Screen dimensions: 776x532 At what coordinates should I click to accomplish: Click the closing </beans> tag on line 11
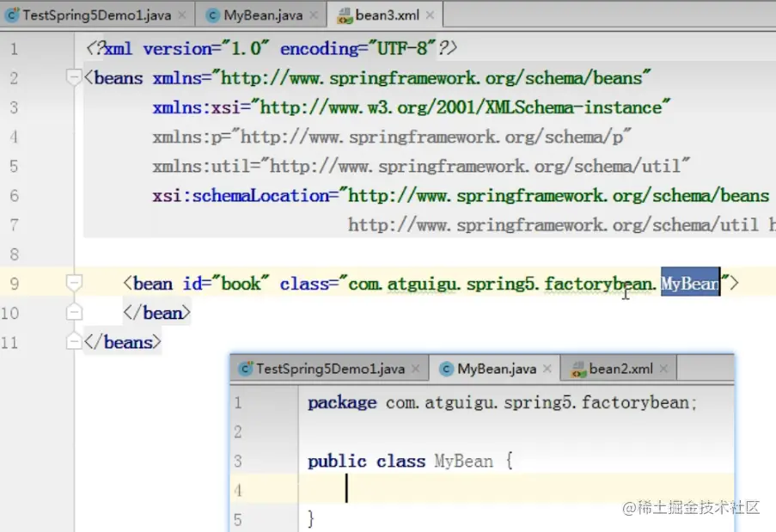[122, 342]
